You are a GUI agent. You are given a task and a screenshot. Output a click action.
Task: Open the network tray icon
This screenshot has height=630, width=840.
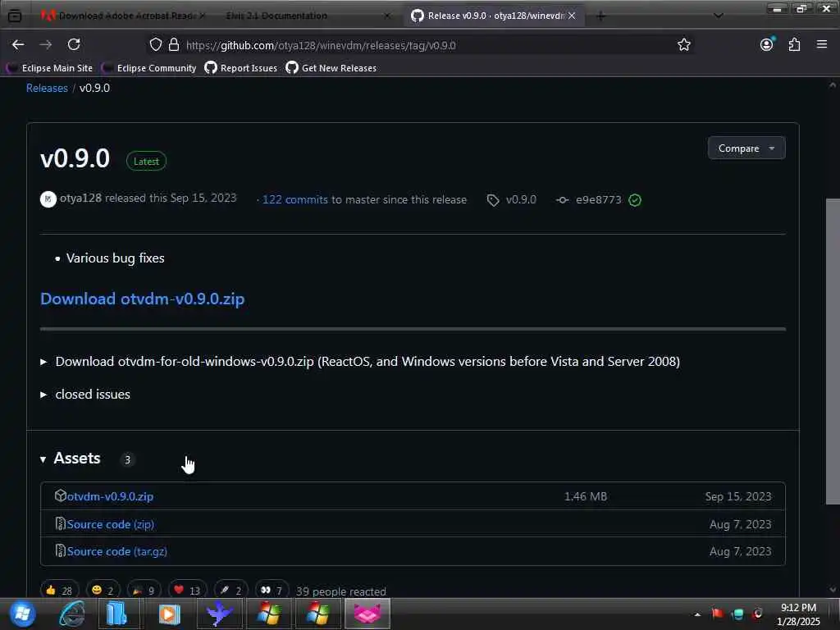pyautogui.click(x=737, y=614)
